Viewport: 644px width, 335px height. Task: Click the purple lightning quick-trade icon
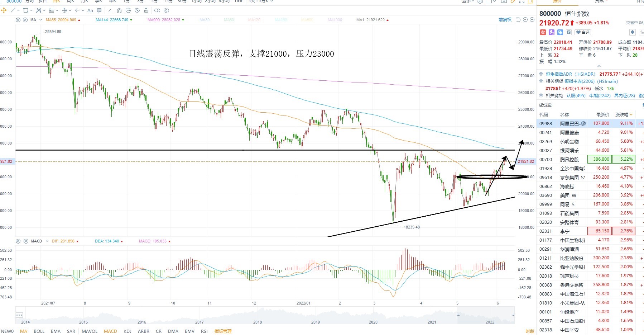[x=552, y=32]
